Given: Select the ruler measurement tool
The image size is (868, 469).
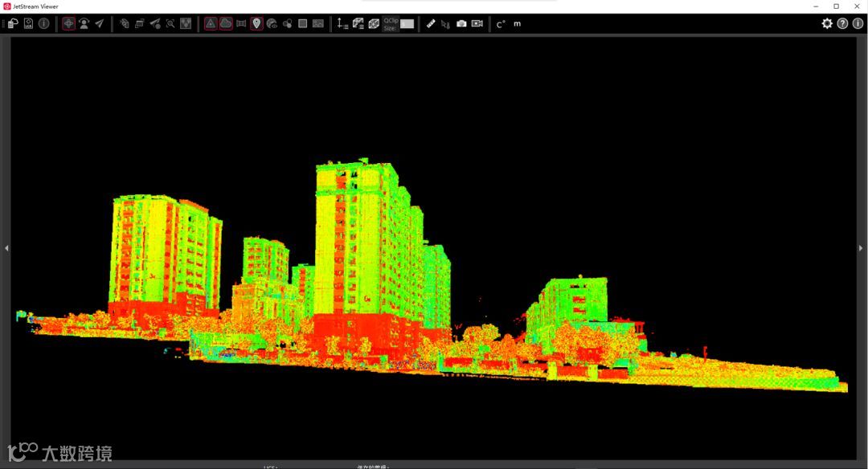Looking at the screenshot, I should pyautogui.click(x=431, y=23).
